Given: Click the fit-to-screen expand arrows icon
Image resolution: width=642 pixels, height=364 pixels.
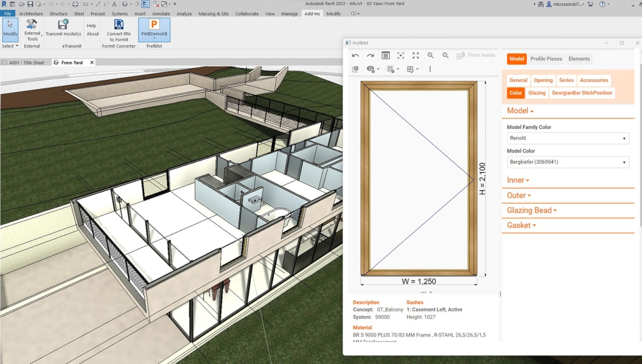Looking at the screenshot, I should 415,56.
